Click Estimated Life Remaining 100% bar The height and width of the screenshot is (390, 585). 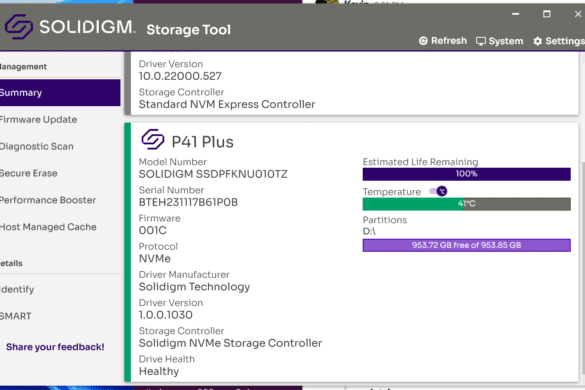point(466,174)
